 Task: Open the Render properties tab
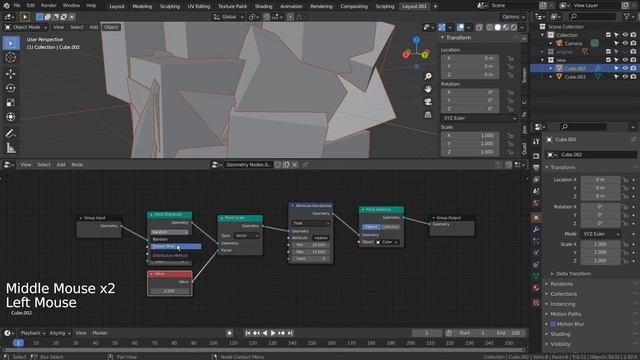coord(536,156)
